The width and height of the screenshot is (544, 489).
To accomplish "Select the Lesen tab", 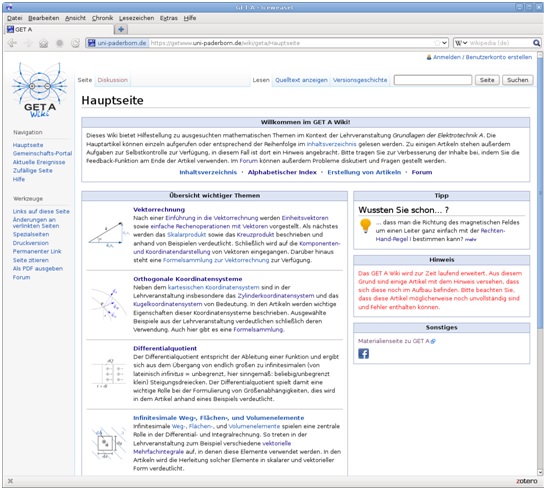I will click(261, 80).
